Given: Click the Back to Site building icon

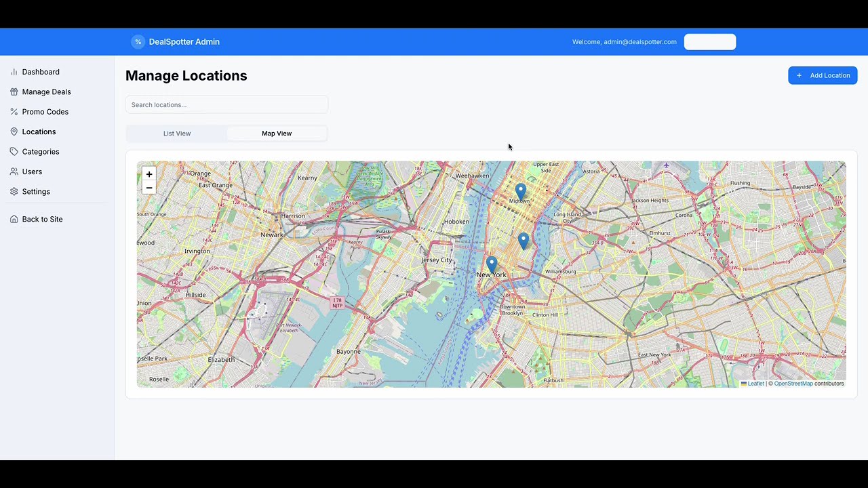Looking at the screenshot, I should (14, 219).
